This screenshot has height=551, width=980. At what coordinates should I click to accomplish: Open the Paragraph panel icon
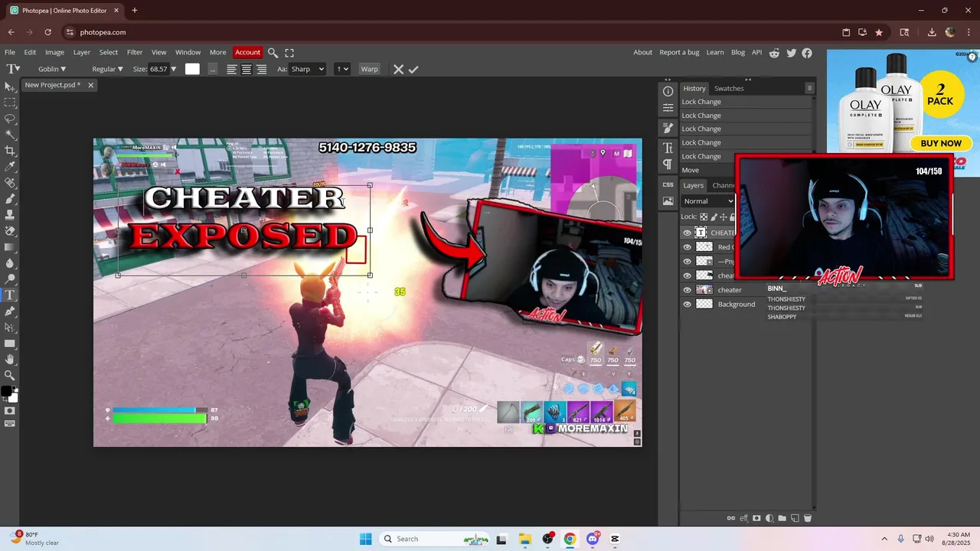coord(668,165)
